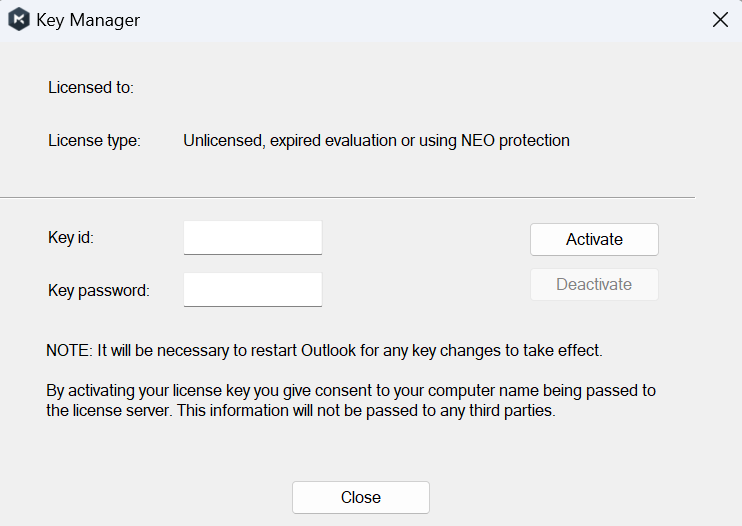
Task: Click the third-parties sentence in the consent text
Action: tap(400, 410)
